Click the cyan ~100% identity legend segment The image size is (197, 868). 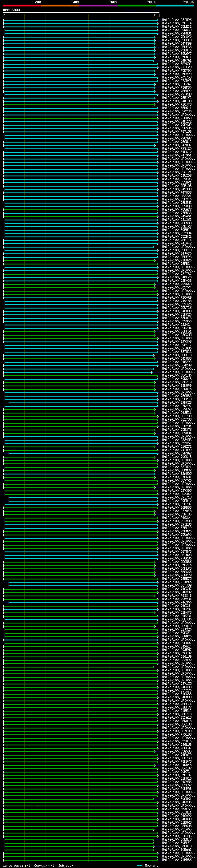click(x=175, y=6)
